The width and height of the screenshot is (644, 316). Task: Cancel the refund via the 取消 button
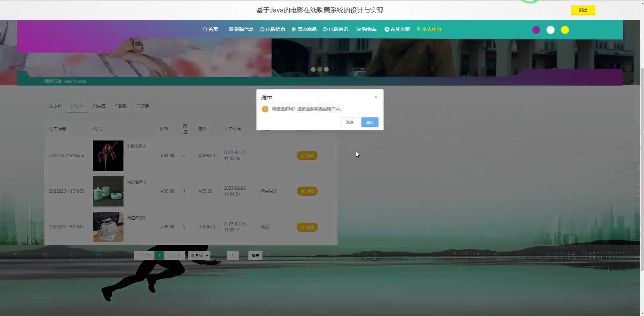pyautogui.click(x=350, y=122)
